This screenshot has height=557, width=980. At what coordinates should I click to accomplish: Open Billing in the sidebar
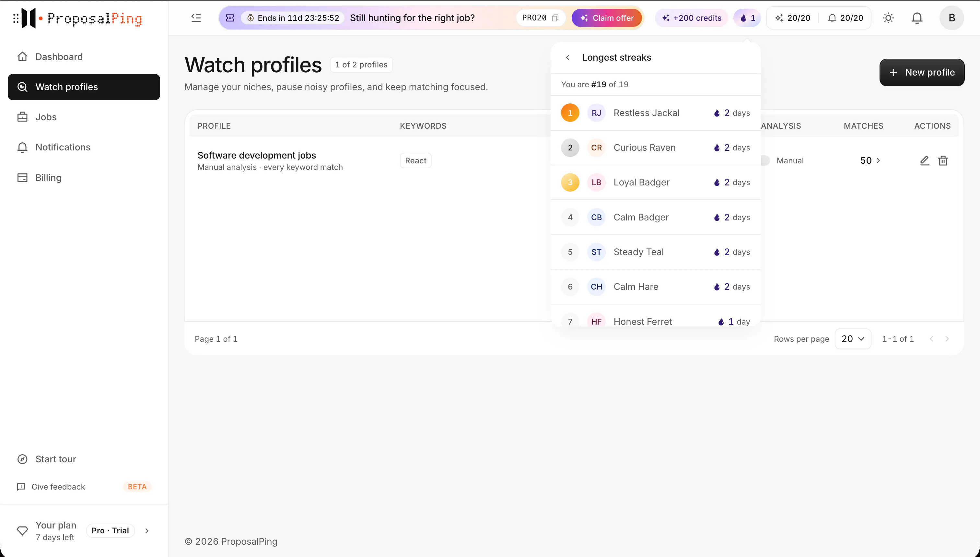(84, 177)
